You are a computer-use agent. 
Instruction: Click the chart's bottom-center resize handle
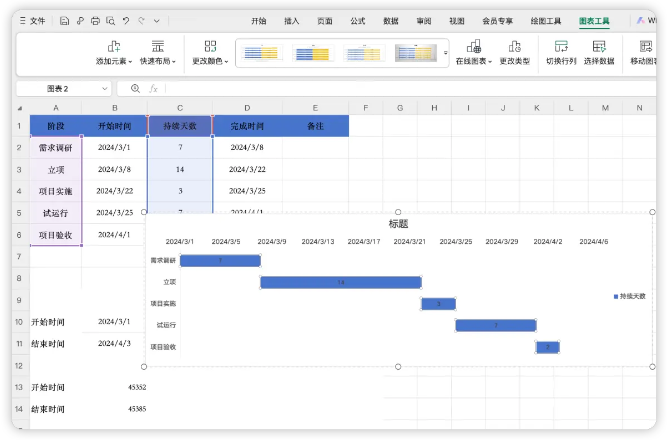(398, 366)
